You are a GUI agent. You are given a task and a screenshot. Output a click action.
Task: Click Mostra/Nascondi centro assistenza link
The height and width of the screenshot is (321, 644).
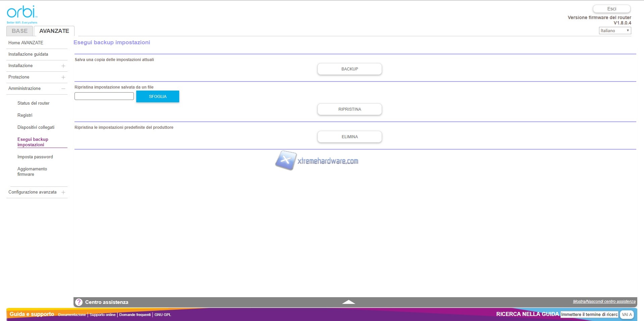pyautogui.click(x=604, y=302)
